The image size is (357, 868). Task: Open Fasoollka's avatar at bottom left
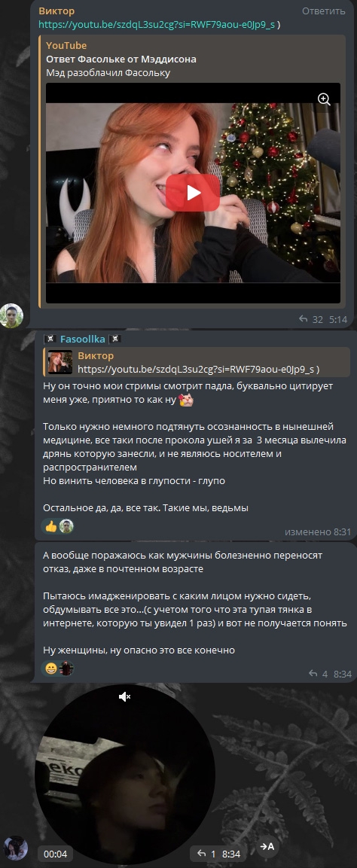point(15,848)
